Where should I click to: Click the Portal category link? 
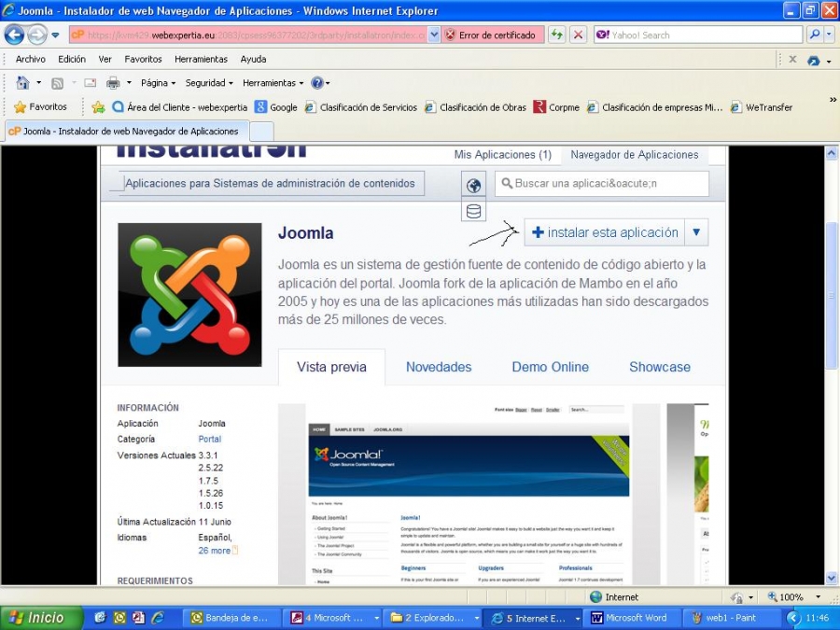pyautogui.click(x=209, y=439)
